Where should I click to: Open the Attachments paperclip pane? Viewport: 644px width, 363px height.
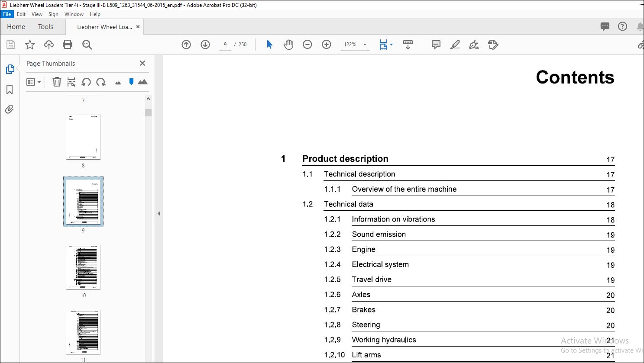point(10,109)
